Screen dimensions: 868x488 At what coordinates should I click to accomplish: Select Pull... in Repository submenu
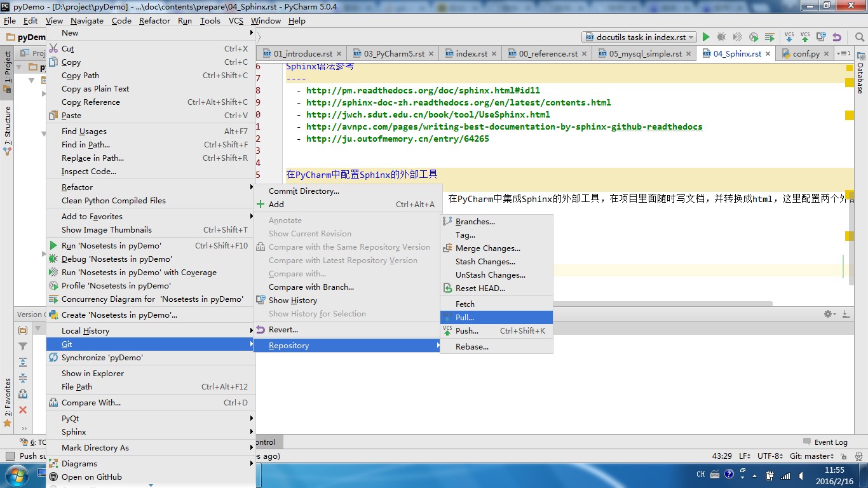(496, 318)
